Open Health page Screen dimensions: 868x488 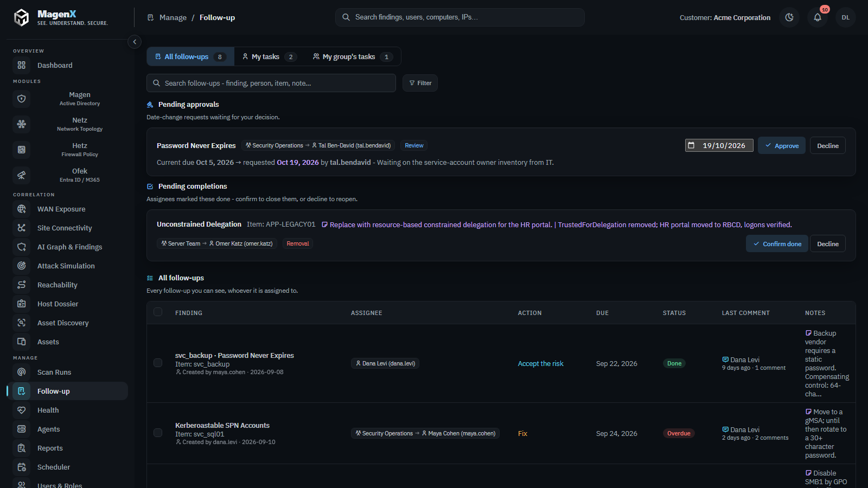[67, 410]
